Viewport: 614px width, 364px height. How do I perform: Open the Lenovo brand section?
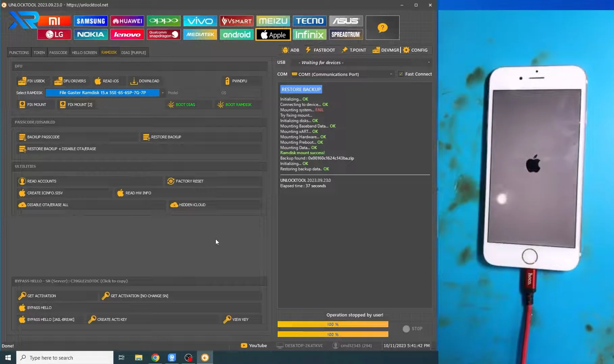point(127,34)
